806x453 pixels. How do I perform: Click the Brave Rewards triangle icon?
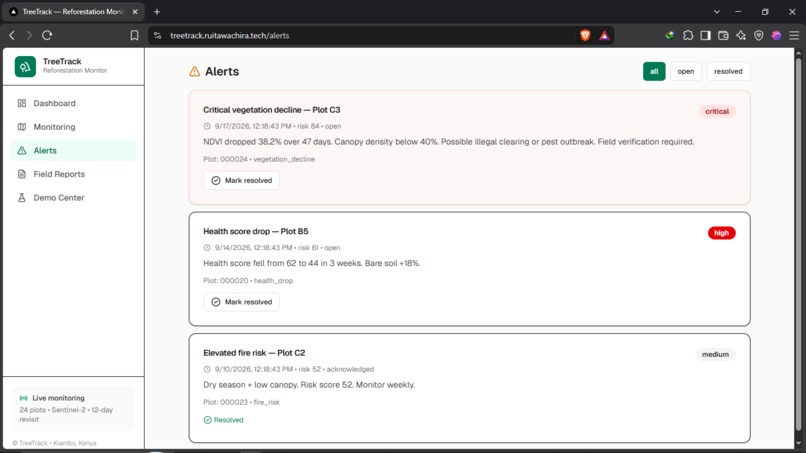coord(604,35)
